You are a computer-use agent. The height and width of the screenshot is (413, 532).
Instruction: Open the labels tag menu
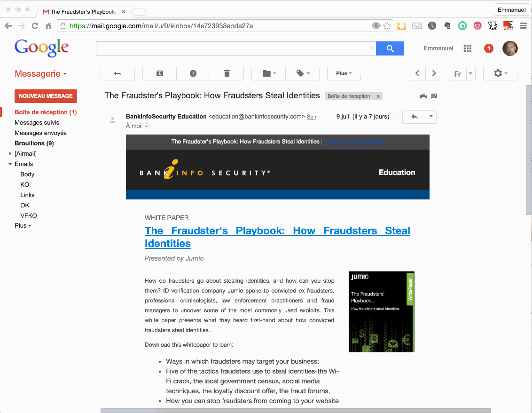302,73
